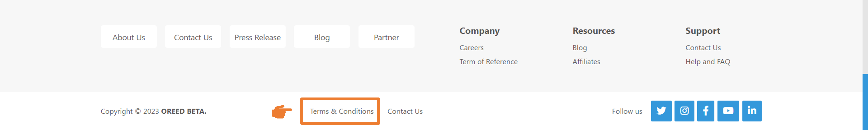Open the LinkedIn social icon
Viewport: 868px width, 130px height.
(x=752, y=111)
